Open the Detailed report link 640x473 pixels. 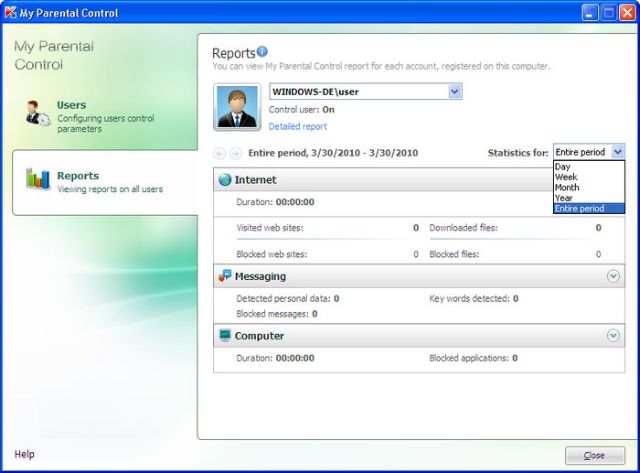pos(297,127)
